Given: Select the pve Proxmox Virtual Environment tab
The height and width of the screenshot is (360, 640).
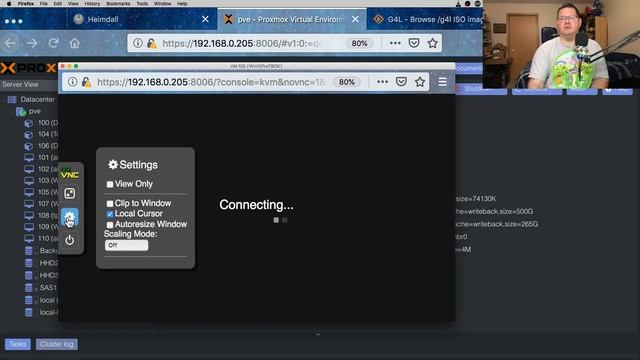Looking at the screenshot, I should tap(290, 19).
